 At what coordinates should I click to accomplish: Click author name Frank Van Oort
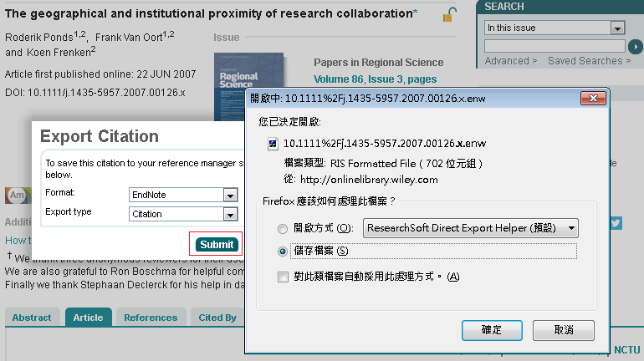tap(129, 38)
